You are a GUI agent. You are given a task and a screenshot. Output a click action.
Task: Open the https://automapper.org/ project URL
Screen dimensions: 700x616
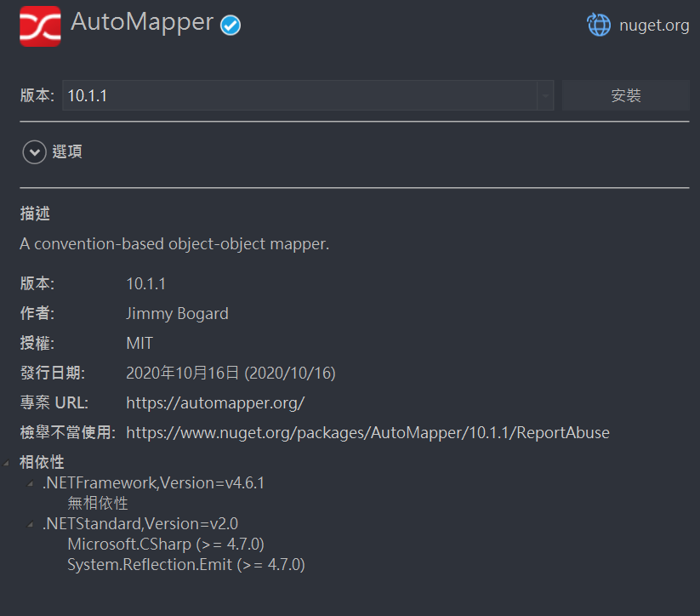[215, 403]
